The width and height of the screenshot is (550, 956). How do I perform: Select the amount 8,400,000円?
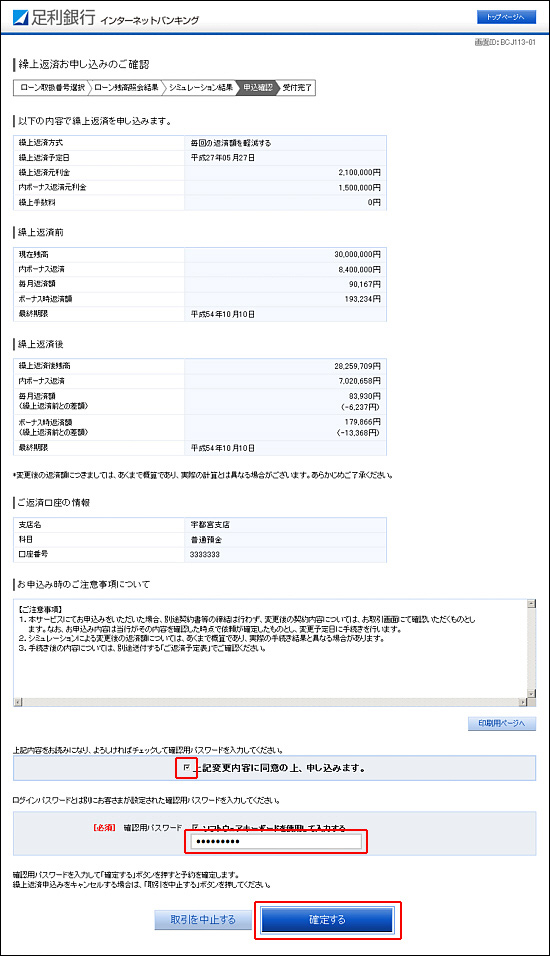(359, 269)
